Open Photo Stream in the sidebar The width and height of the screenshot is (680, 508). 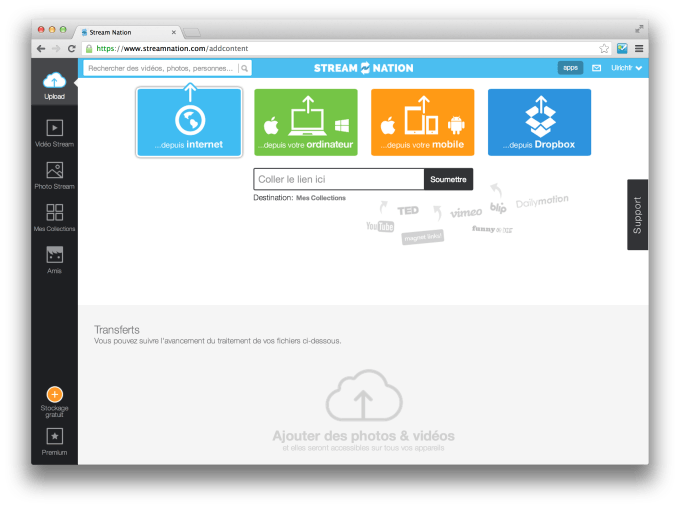coord(54,175)
